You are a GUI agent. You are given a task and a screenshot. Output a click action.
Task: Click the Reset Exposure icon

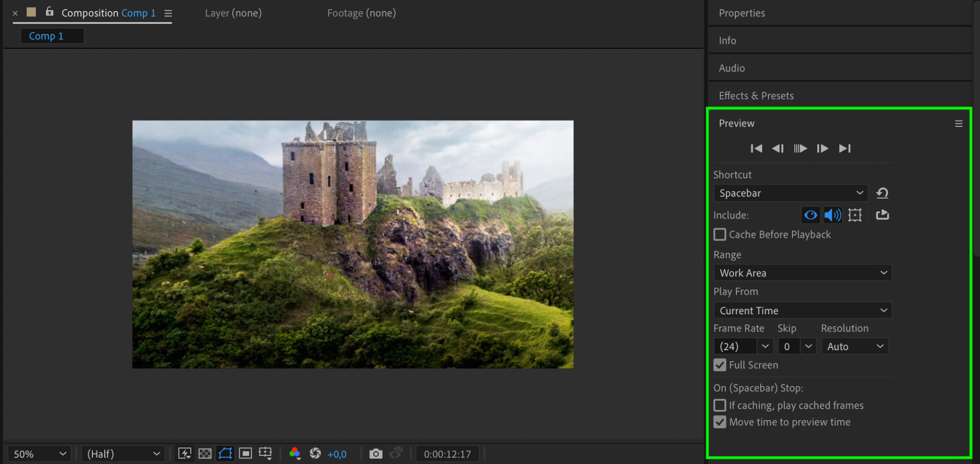pos(315,453)
